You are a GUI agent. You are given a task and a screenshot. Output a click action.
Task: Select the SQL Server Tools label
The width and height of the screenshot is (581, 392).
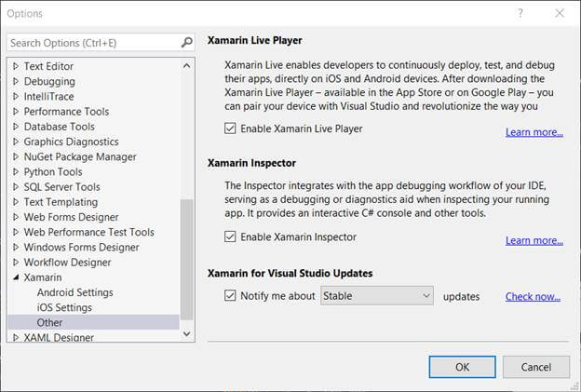[61, 187]
